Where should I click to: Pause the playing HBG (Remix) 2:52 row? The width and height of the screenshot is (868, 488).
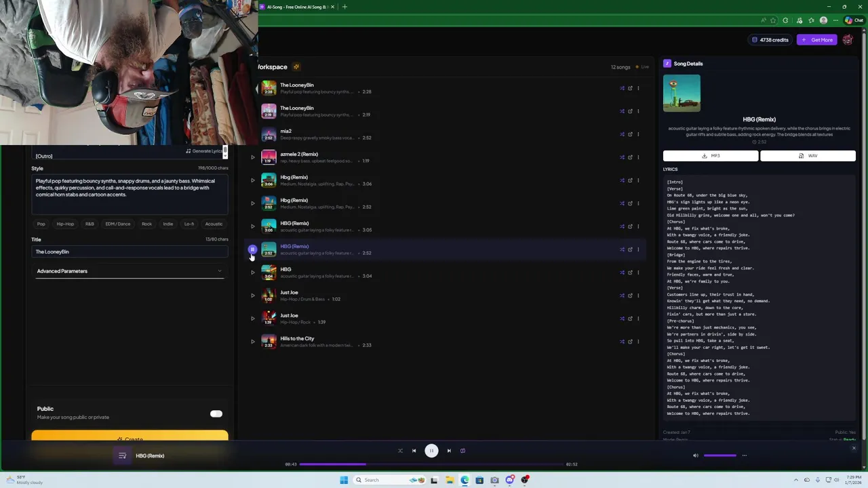252,249
